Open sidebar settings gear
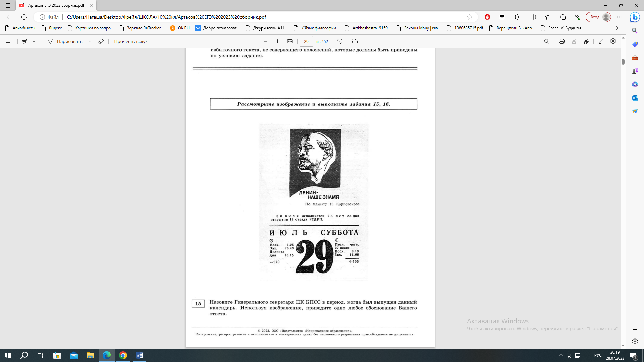 tap(635, 341)
